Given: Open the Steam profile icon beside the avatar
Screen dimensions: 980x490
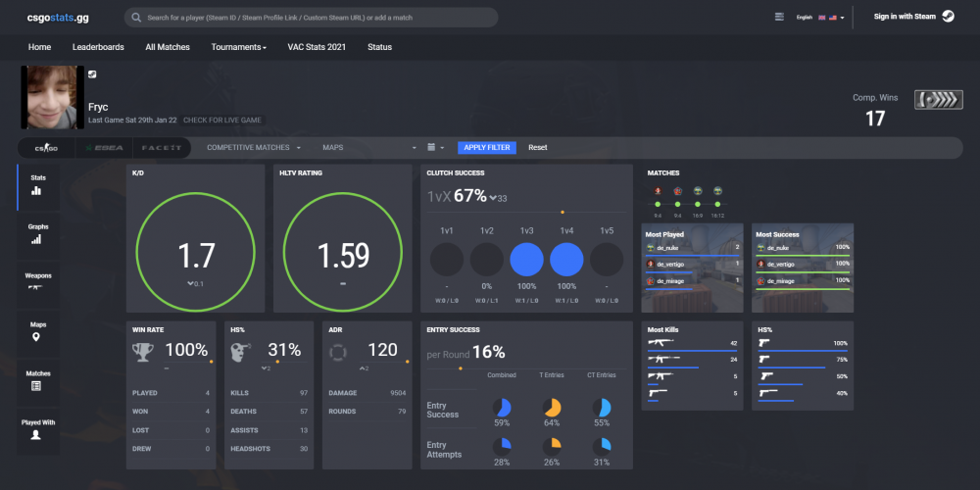Looking at the screenshot, I should click(x=92, y=74).
